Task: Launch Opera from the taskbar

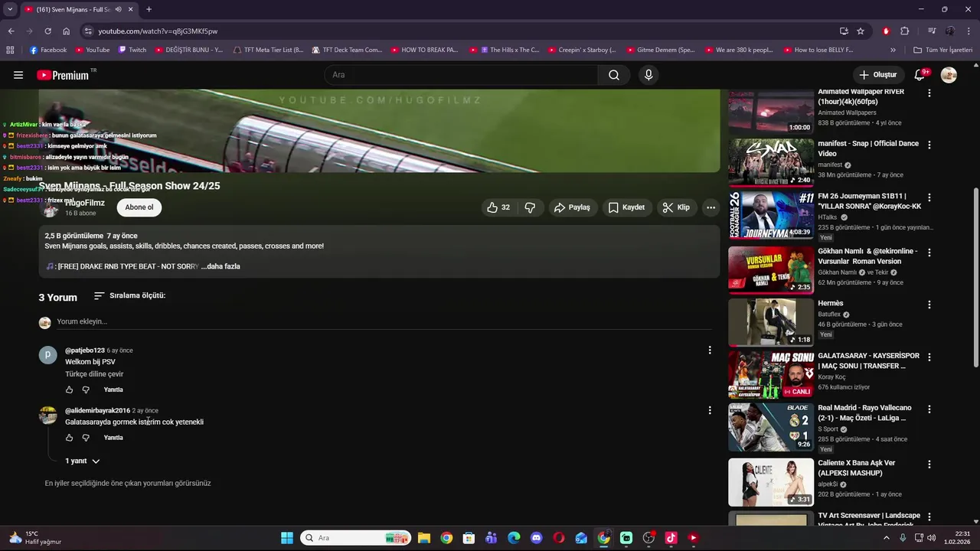Action: click(x=559, y=538)
